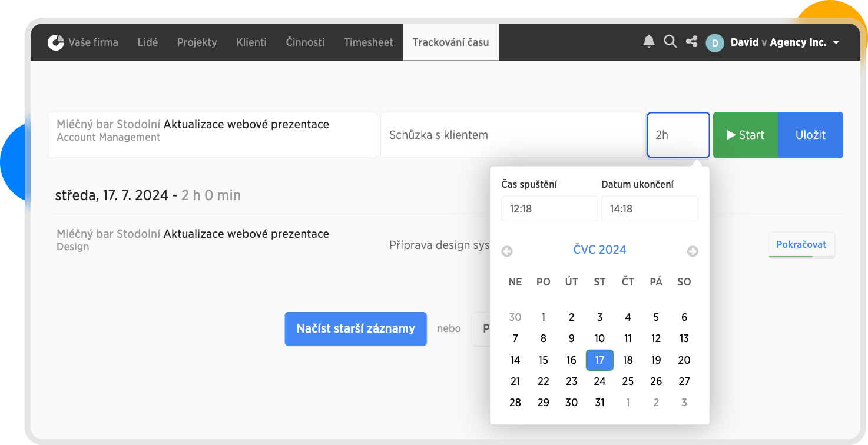The height and width of the screenshot is (445, 868).
Task: Select July 24 in the calendar
Action: [599, 381]
